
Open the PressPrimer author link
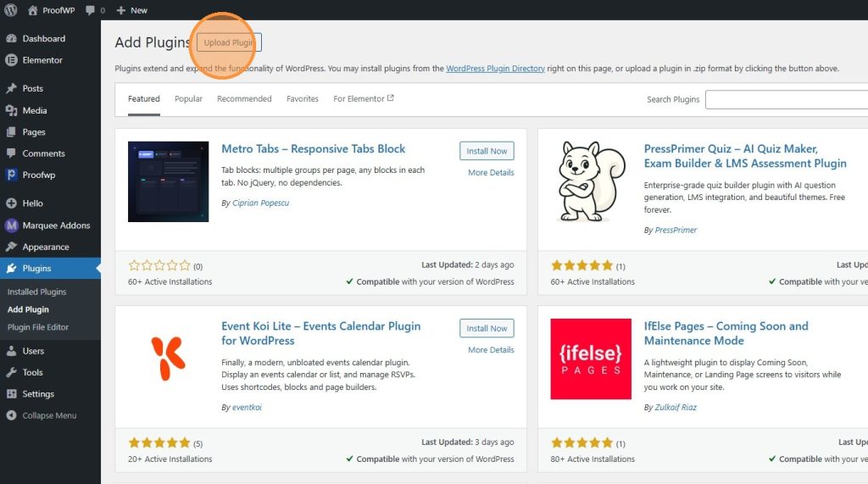pyautogui.click(x=676, y=230)
